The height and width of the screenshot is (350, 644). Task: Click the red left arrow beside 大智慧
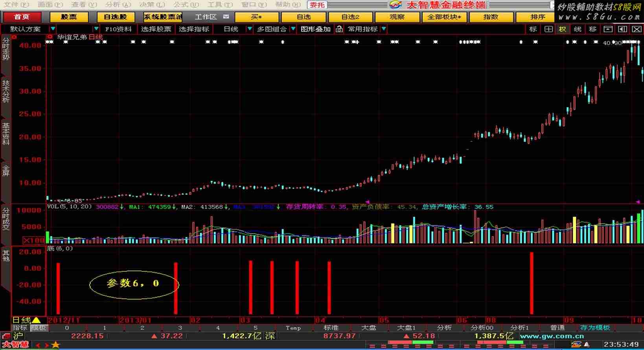(x=38, y=345)
